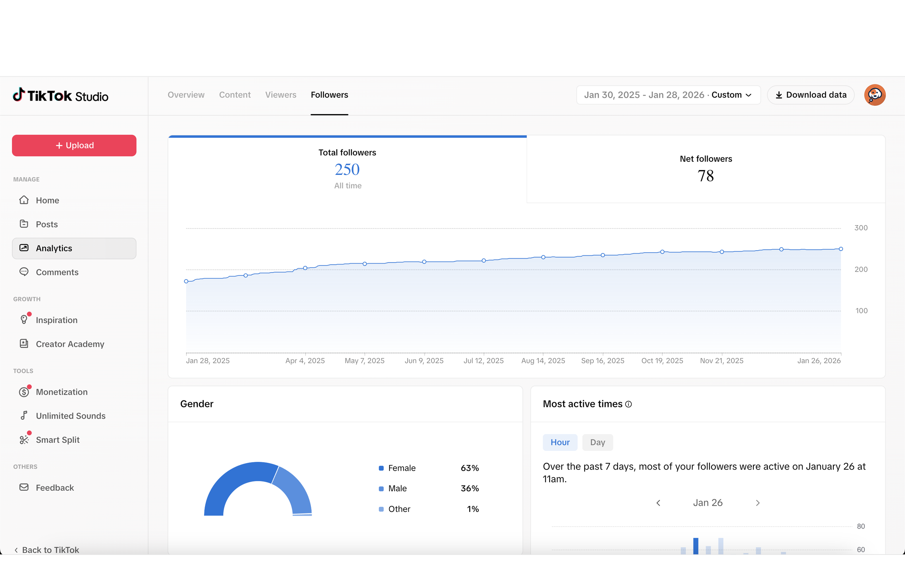Click the Upload button
This screenshot has height=588, width=905.
click(74, 145)
